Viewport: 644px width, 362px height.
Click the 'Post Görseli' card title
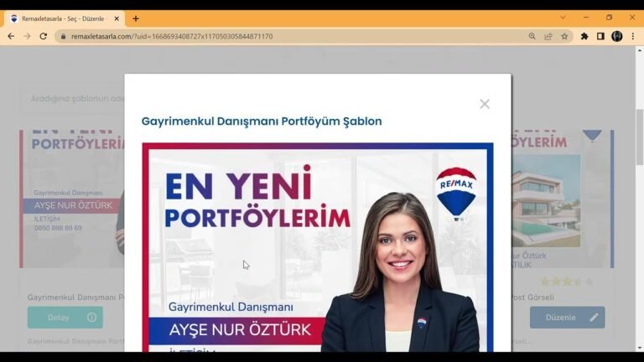point(532,297)
